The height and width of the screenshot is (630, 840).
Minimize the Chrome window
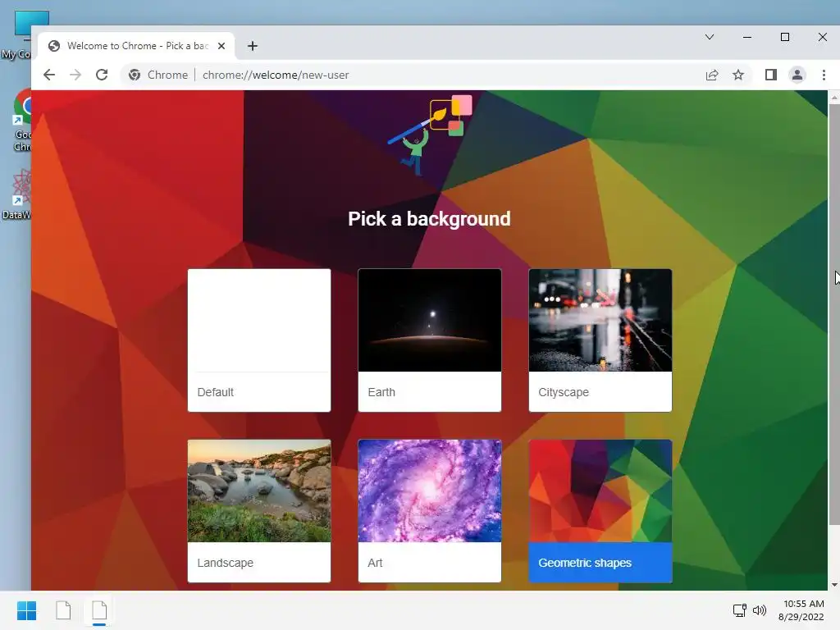tap(747, 37)
